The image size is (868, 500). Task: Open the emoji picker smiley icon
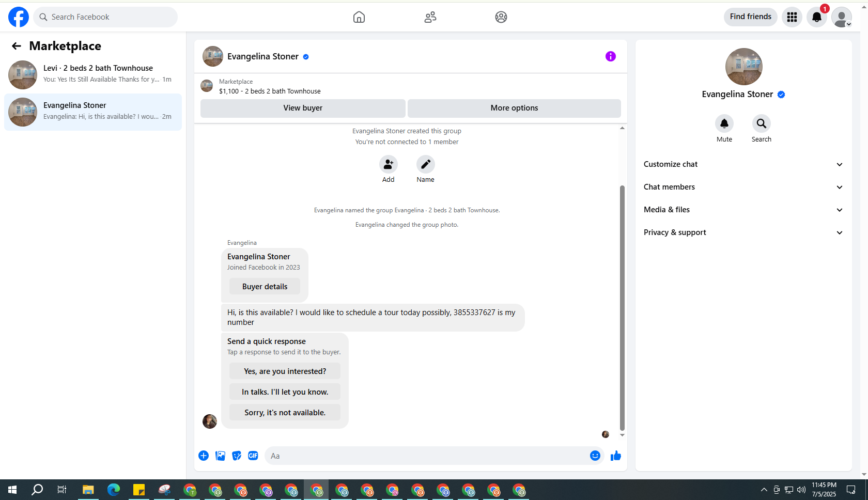tap(595, 456)
